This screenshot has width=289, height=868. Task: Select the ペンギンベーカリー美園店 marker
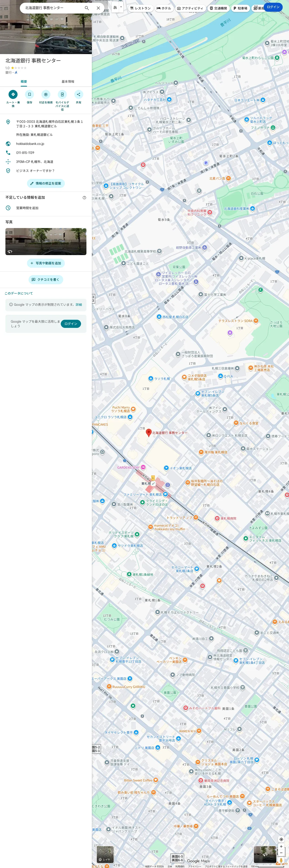pos(185,660)
